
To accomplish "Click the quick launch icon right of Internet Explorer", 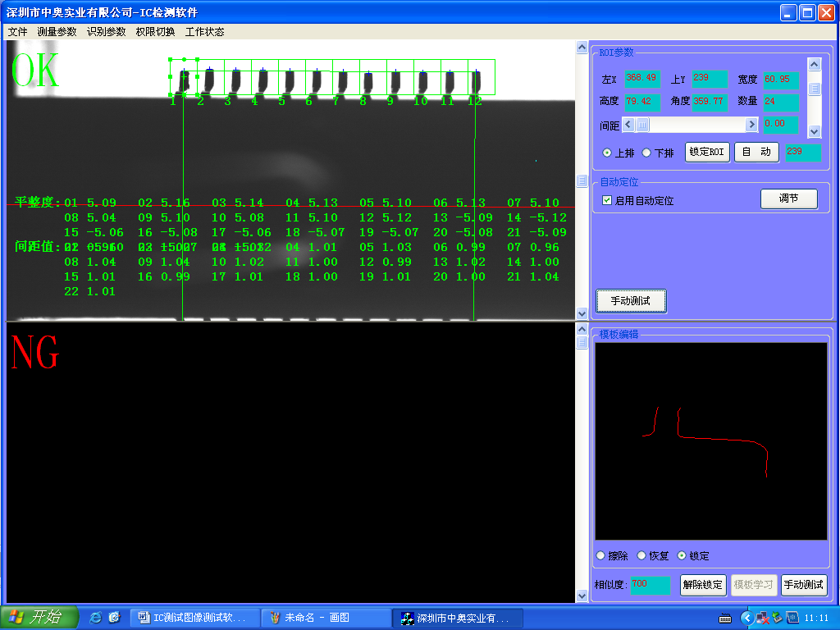I will 115,617.
